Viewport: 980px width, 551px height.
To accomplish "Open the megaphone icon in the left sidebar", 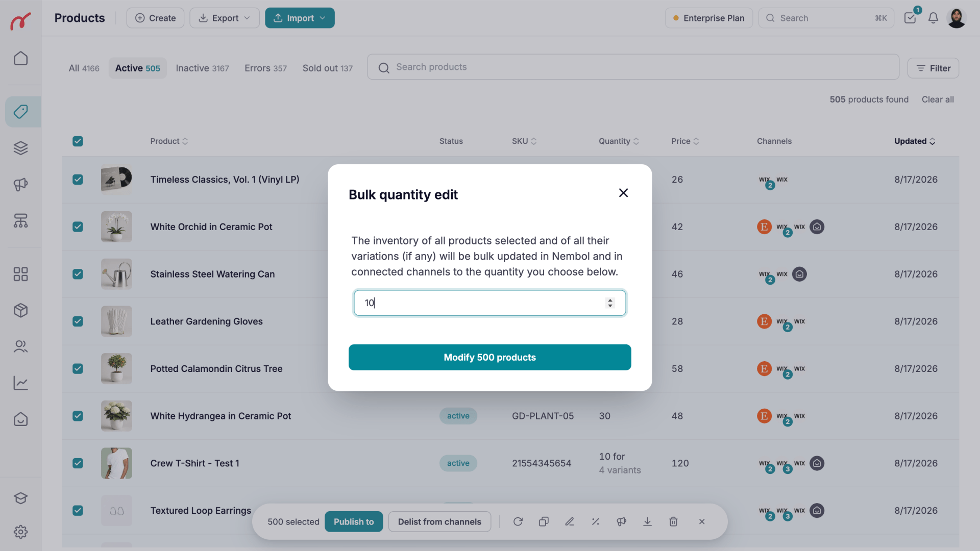I will tap(20, 184).
